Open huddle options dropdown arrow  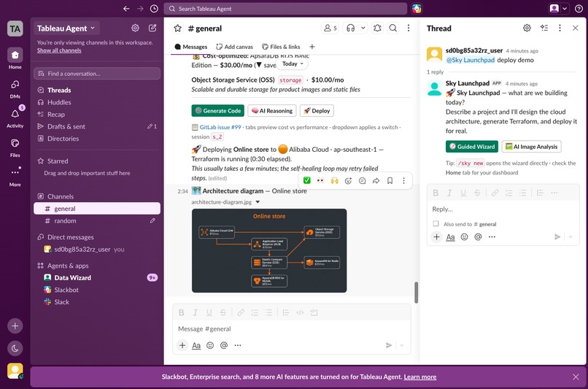(x=363, y=28)
